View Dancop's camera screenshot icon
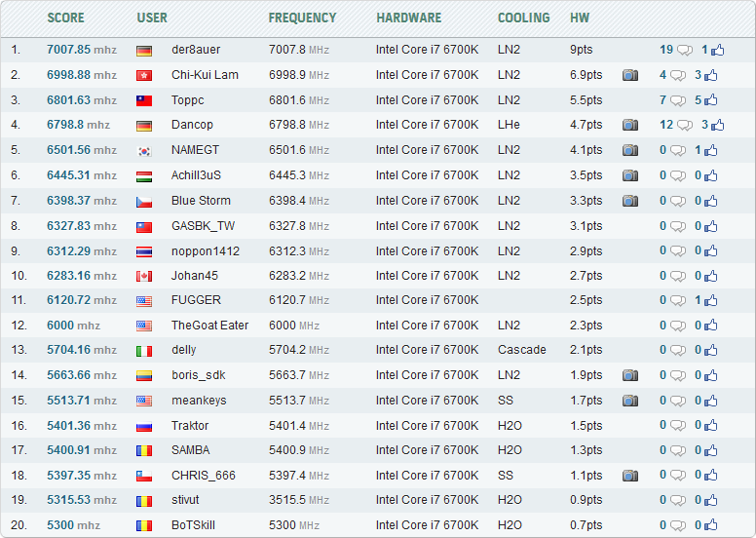Viewport: 756px width, 538px height. (630, 125)
